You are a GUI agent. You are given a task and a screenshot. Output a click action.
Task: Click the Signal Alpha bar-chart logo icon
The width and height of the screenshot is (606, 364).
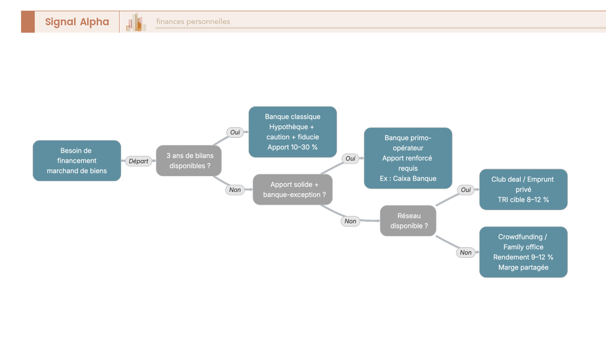[136, 22]
